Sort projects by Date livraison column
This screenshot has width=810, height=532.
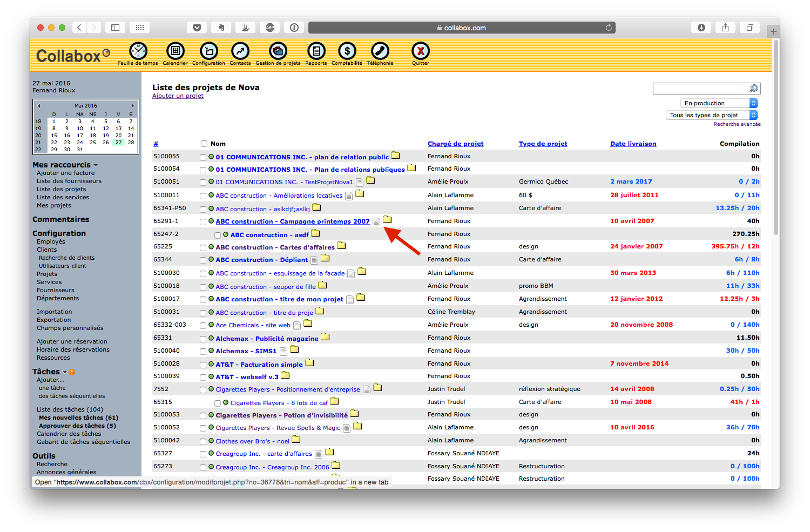point(633,143)
